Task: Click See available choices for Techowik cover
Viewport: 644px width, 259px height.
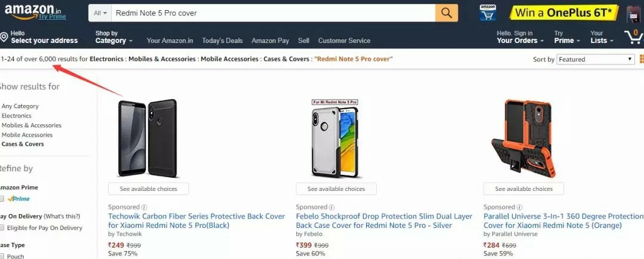Action: (x=148, y=189)
